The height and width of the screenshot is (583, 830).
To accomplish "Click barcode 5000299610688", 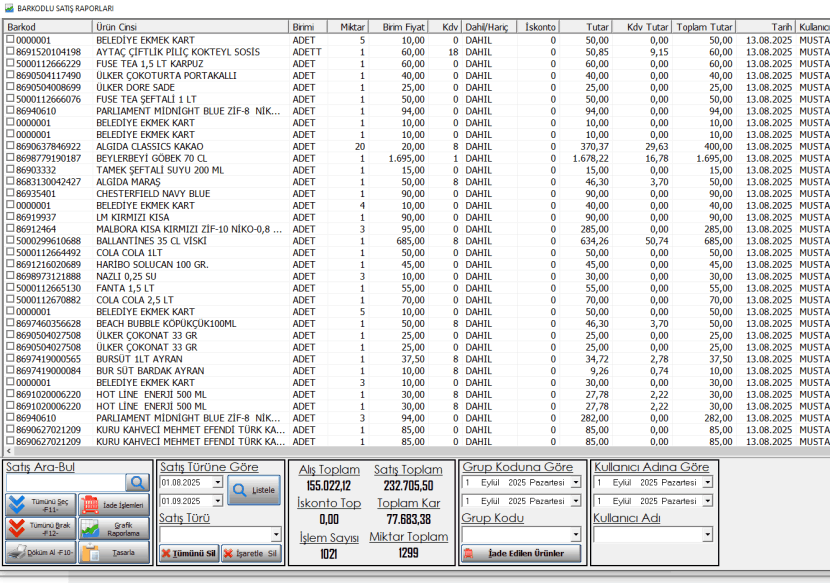I will (x=48, y=241).
